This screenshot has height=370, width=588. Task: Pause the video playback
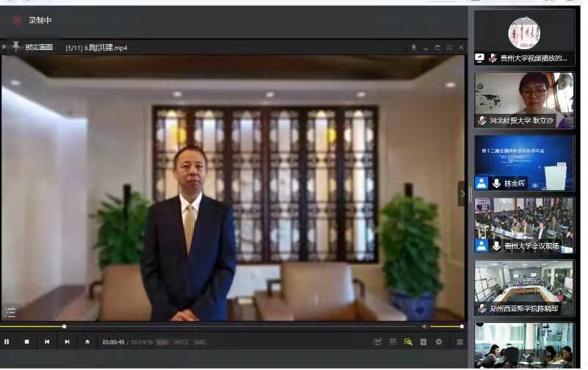7,341
